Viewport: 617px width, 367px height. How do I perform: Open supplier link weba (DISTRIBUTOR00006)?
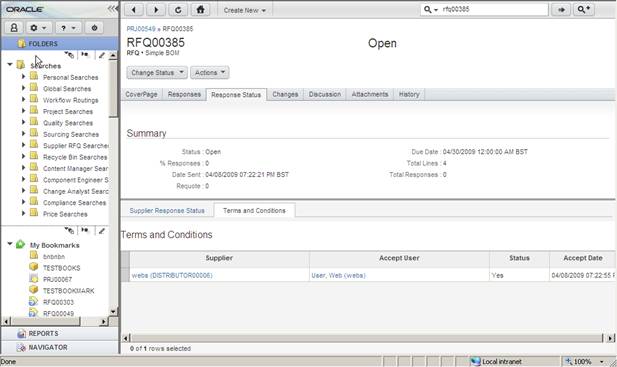(x=172, y=275)
